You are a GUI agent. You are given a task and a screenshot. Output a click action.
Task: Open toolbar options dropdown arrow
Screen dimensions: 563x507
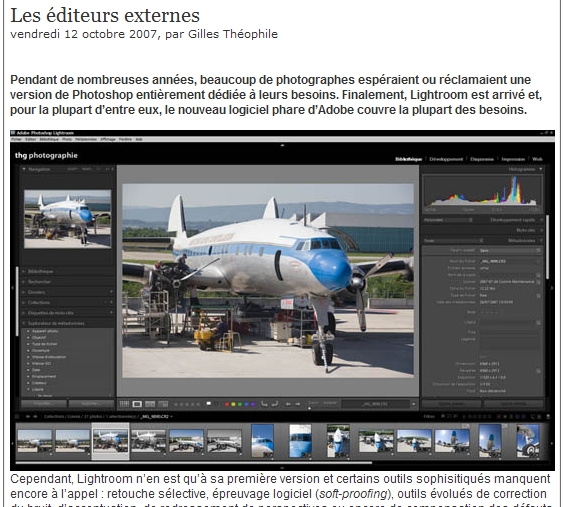[413, 404]
